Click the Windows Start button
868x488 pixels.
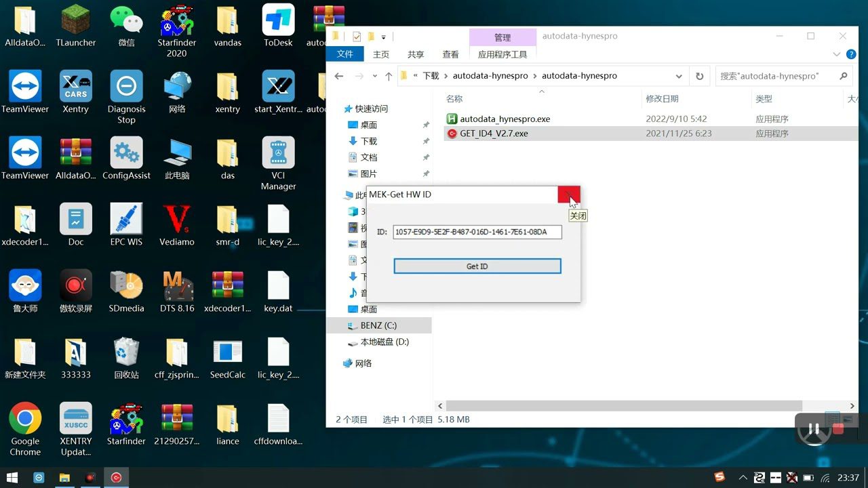tap(12, 477)
